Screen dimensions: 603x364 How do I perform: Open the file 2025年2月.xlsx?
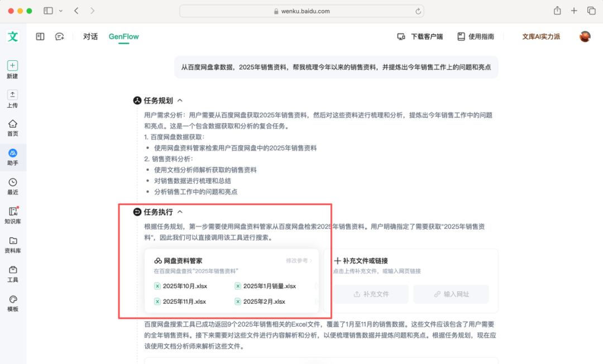coord(260,301)
